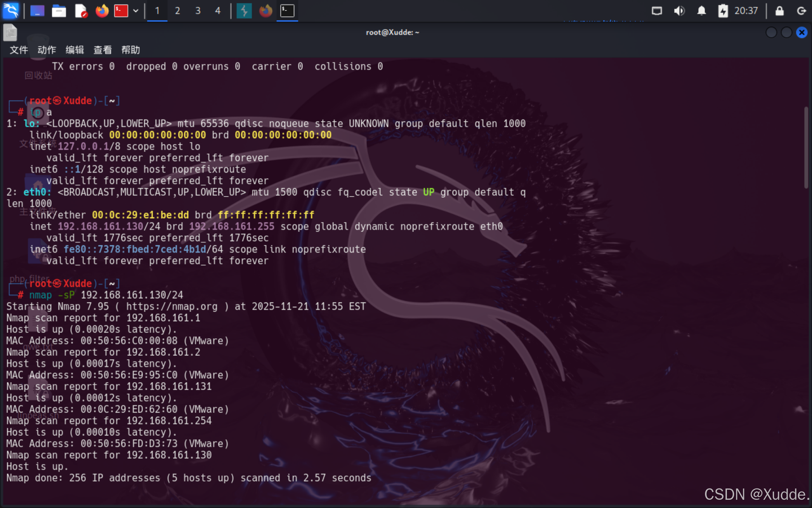Open the notifications bell
The height and width of the screenshot is (508, 812).
coord(701,11)
